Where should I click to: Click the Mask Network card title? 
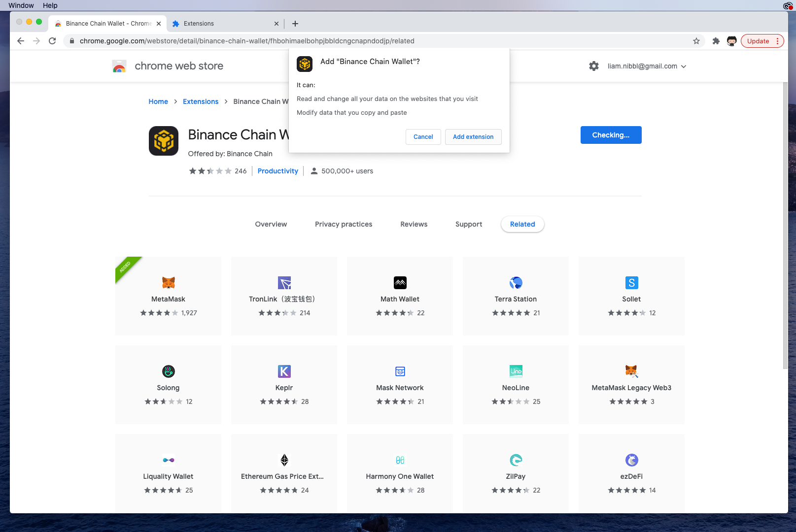(x=400, y=388)
